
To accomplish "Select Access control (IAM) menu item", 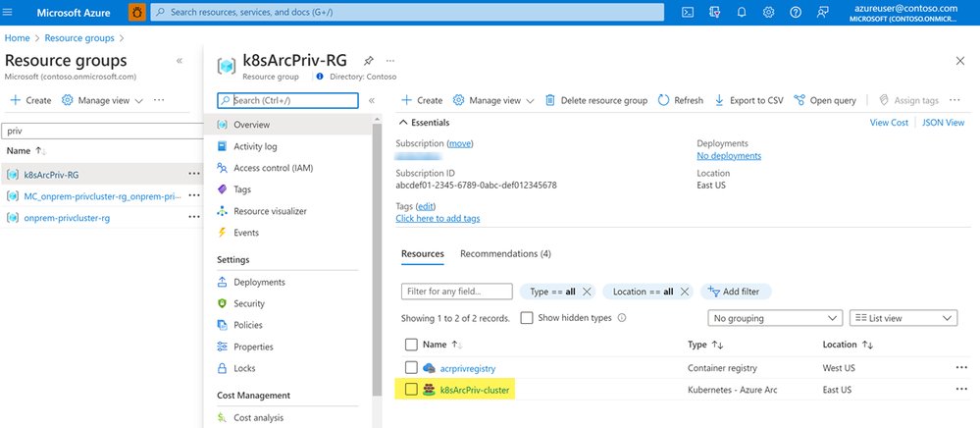I will [273, 168].
